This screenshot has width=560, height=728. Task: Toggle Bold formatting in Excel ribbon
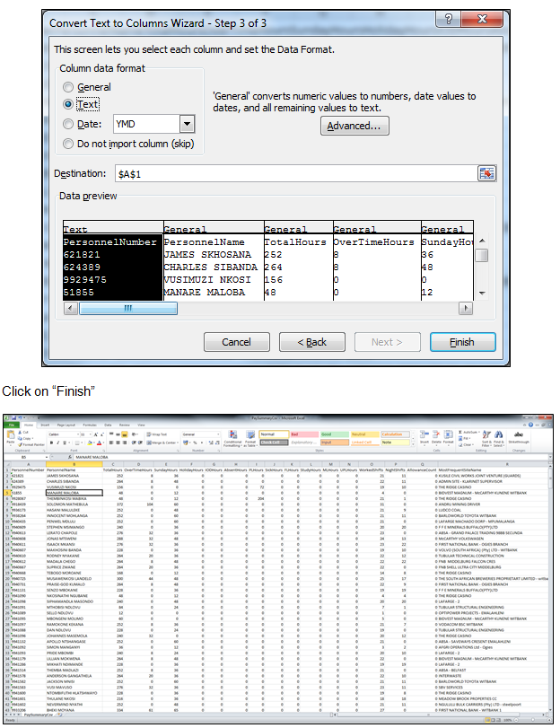coord(51,443)
